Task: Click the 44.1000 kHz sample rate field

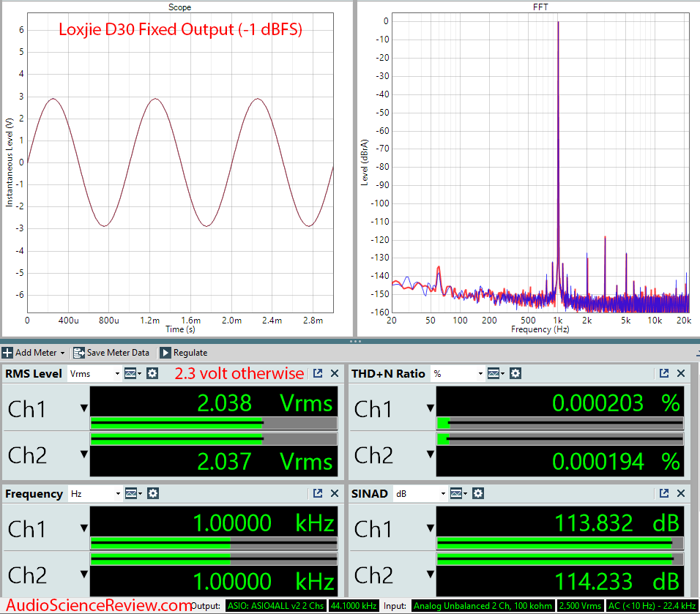Action: point(354,606)
